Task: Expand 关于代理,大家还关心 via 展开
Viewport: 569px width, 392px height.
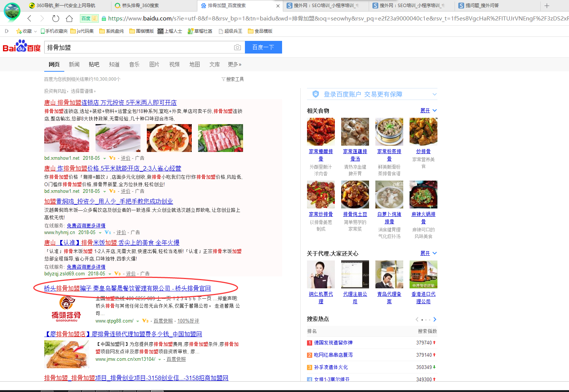Action: point(428,253)
